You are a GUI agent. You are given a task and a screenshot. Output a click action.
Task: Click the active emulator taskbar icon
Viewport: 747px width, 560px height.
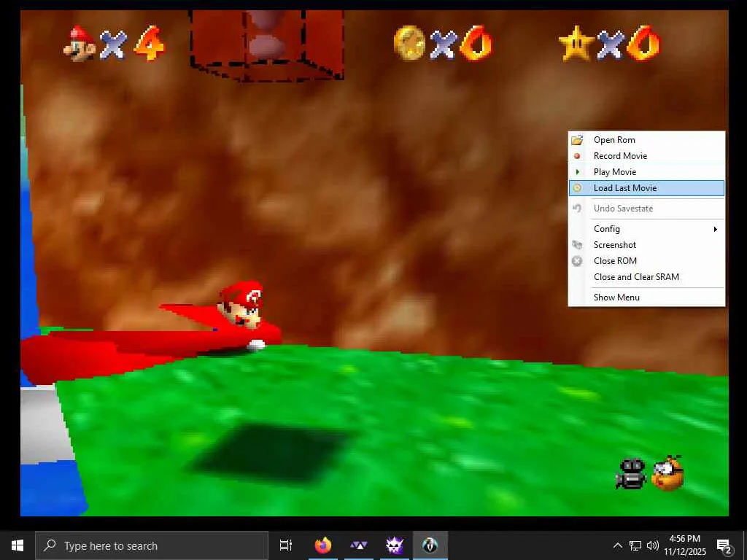(x=430, y=545)
